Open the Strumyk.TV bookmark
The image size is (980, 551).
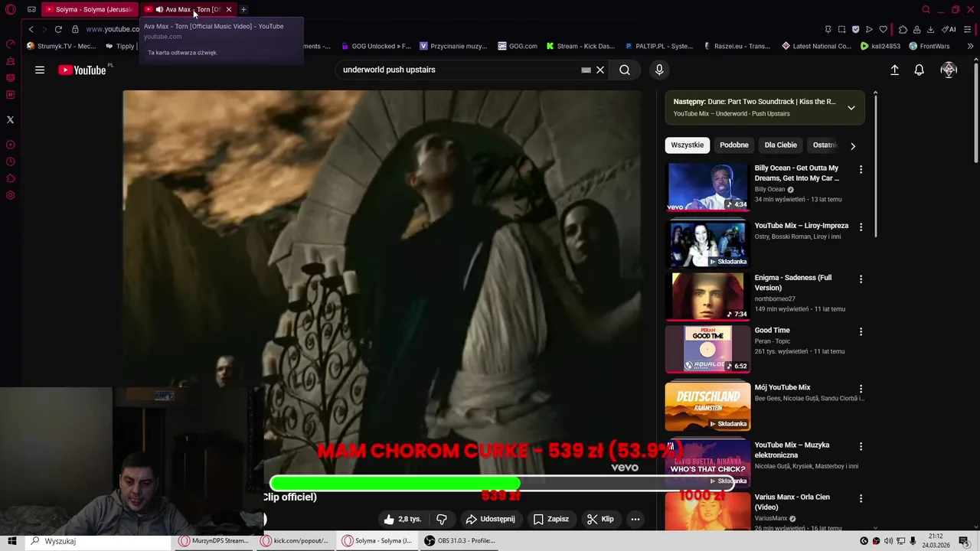pos(61,46)
